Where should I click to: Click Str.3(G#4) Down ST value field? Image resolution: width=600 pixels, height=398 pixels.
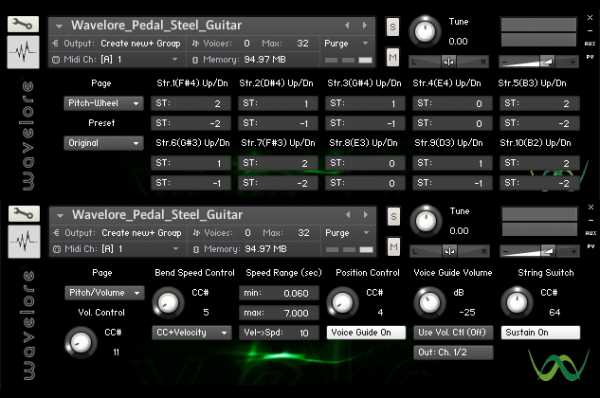[365, 123]
